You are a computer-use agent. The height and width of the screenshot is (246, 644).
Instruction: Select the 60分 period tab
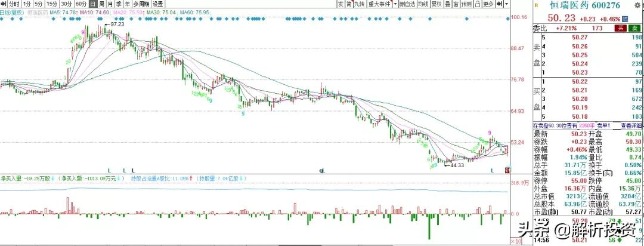(81, 4)
